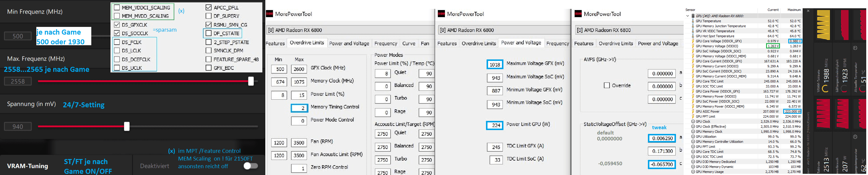
Task: Click lightning icon of GPU SoC Voltage row
Action: click(693, 51)
